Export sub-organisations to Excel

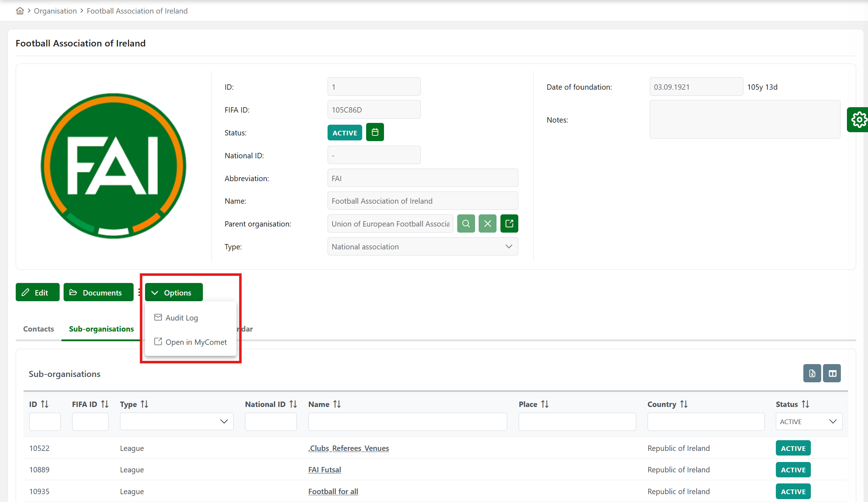[812, 373]
